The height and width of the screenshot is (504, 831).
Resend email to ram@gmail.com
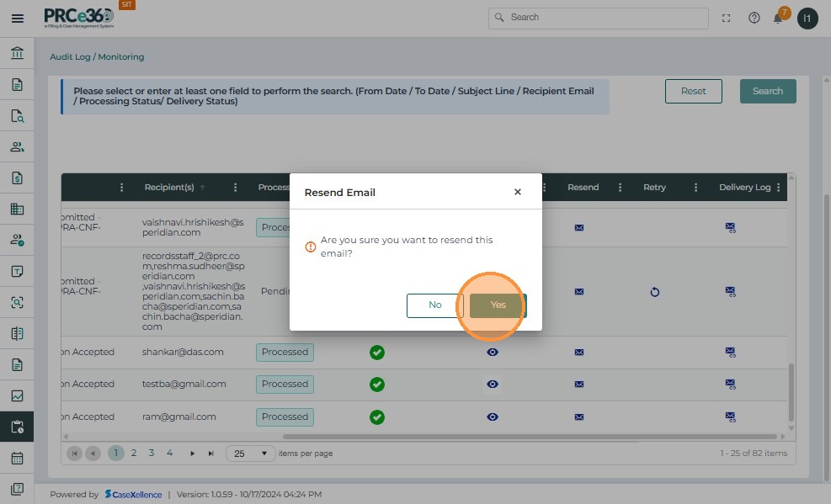pos(578,417)
